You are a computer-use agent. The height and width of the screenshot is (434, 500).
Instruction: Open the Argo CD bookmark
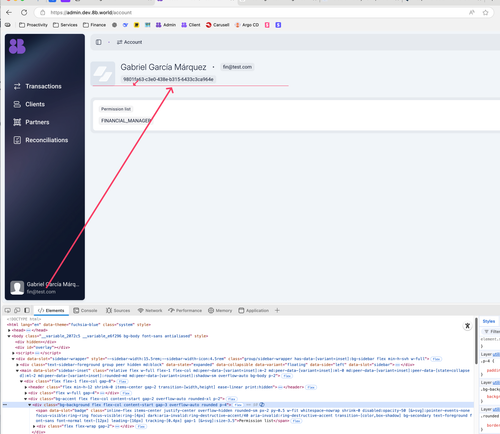(247, 25)
